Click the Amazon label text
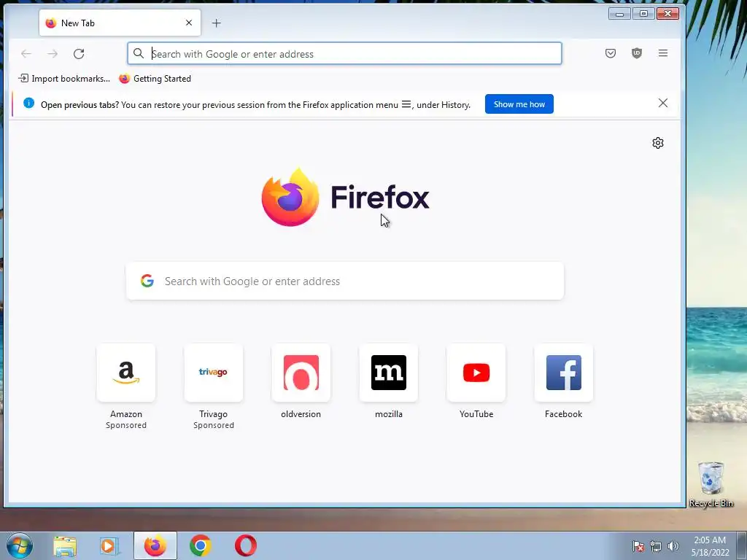 pyautogui.click(x=125, y=414)
